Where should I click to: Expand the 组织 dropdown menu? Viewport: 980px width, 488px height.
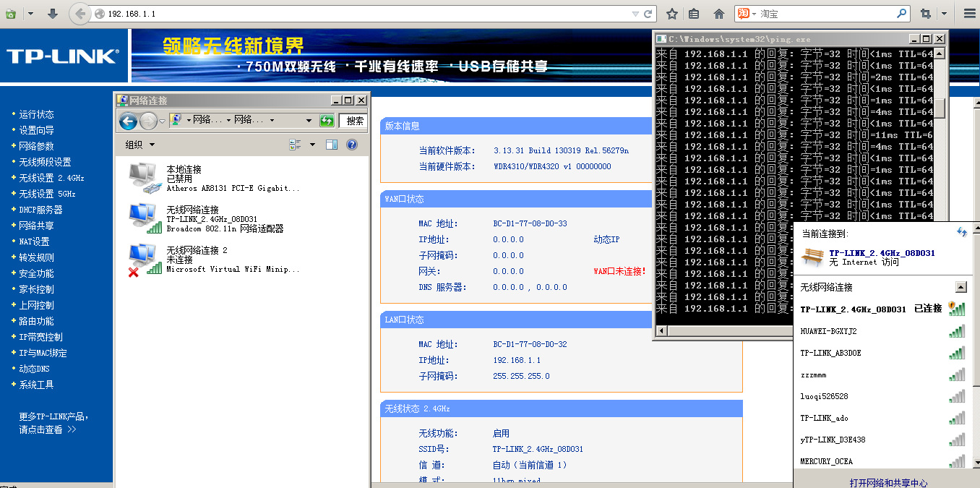[140, 145]
